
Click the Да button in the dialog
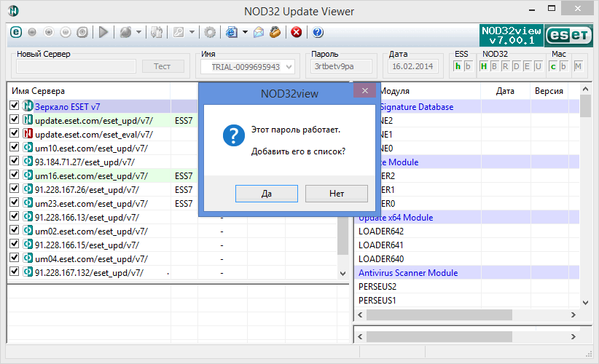point(267,194)
